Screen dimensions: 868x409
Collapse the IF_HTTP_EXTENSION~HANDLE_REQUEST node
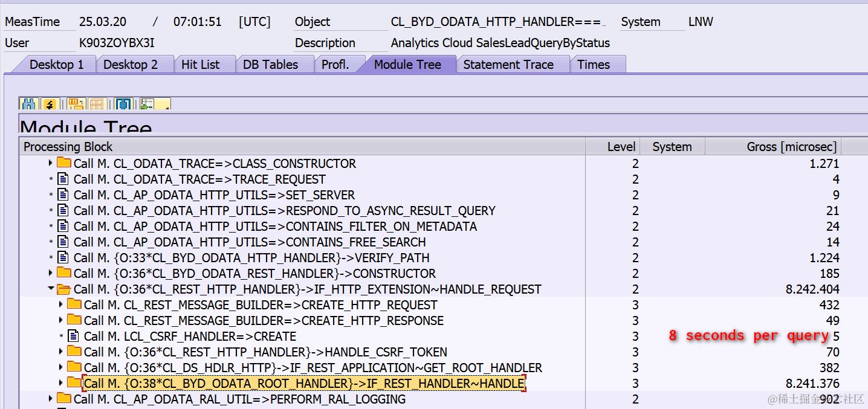[x=51, y=289]
